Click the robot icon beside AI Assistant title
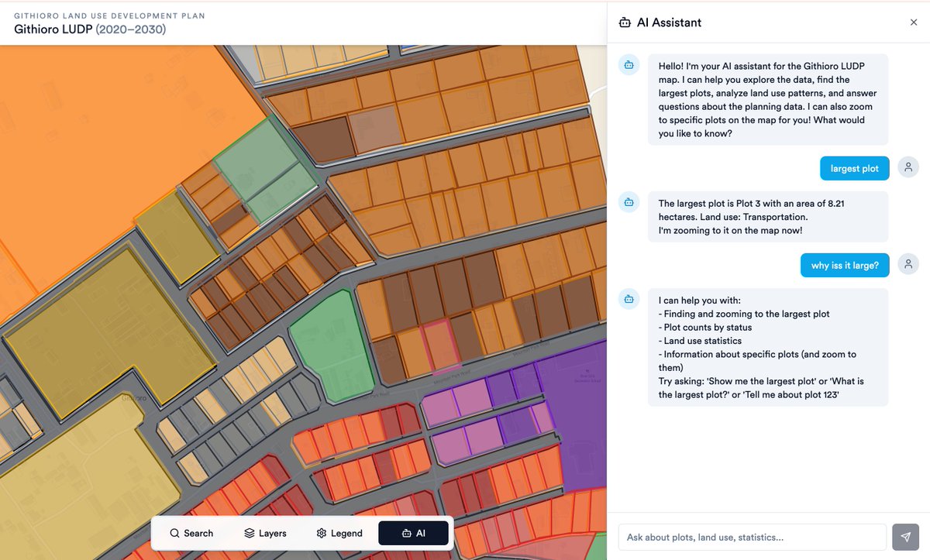The height and width of the screenshot is (560, 930). (625, 22)
